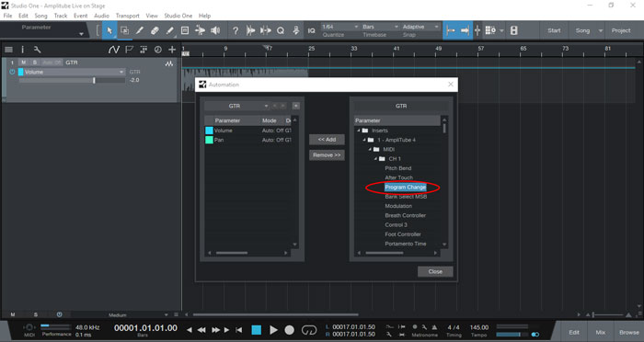Open the track list icon

(x=8, y=50)
